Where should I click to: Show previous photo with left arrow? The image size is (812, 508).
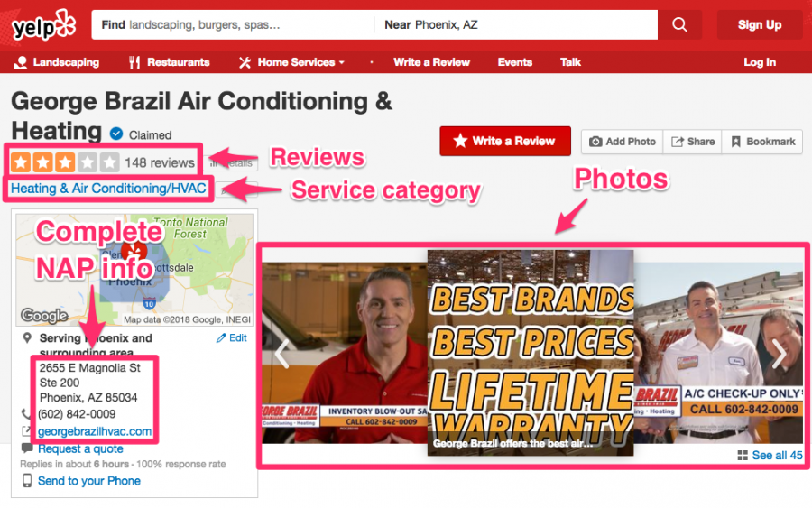click(x=281, y=354)
